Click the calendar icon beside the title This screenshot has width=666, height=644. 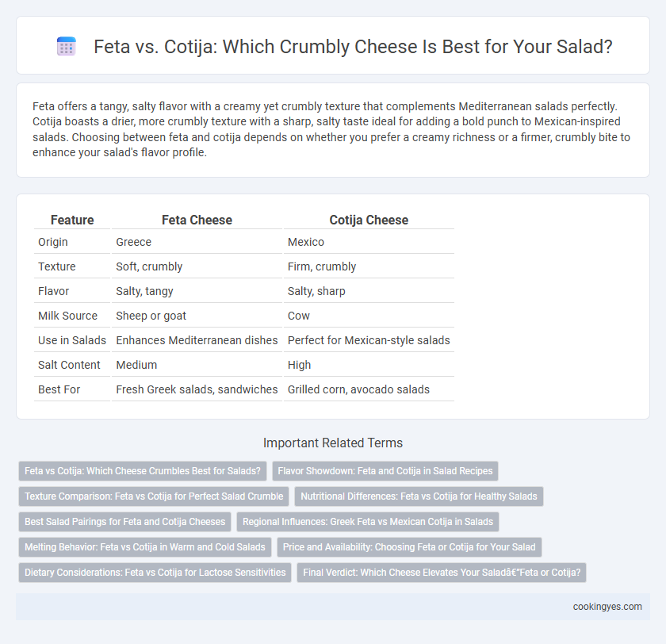coord(67,46)
